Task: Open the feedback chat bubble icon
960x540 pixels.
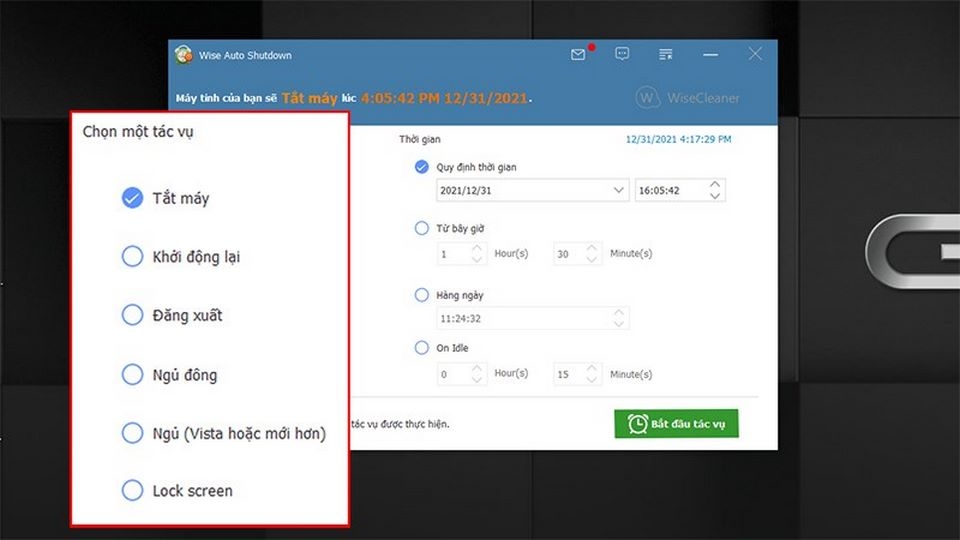Action: (622, 54)
